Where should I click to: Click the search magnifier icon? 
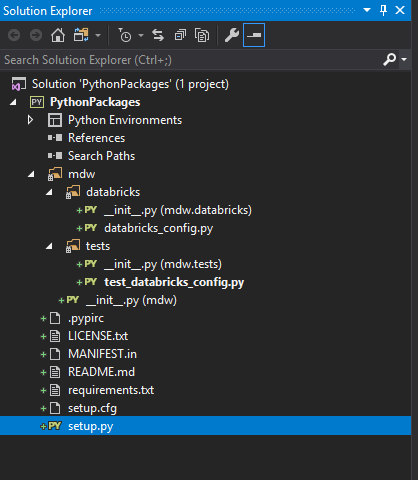coord(389,60)
